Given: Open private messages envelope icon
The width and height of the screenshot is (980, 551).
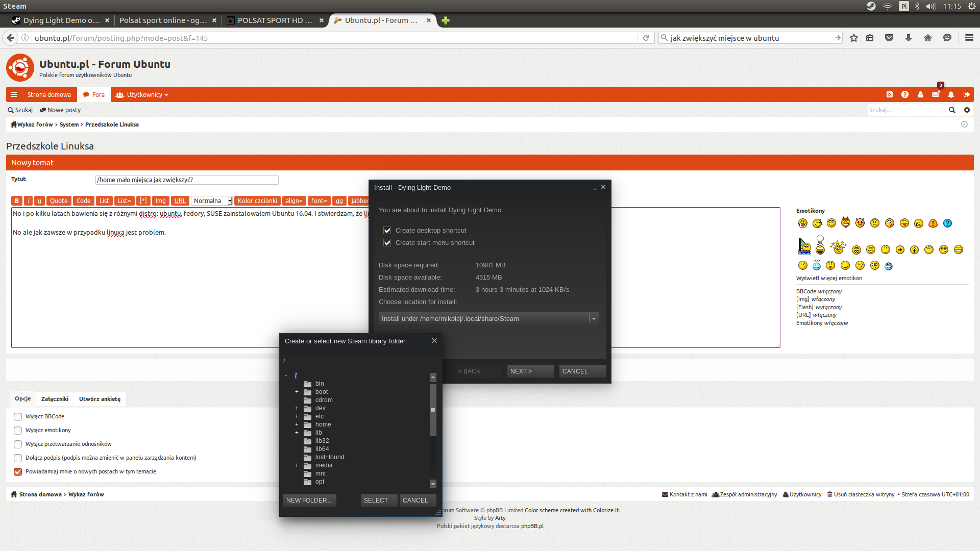Looking at the screenshot, I should 936,95.
